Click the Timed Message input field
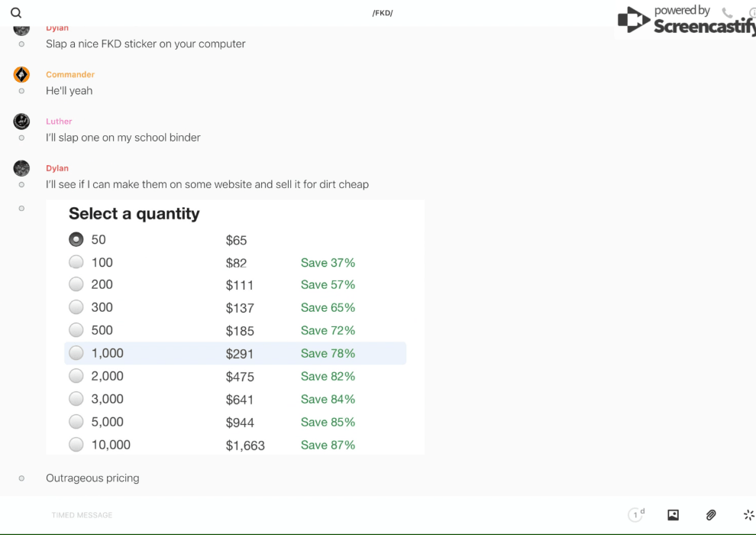The width and height of the screenshot is (756, 535). [229, 515]
